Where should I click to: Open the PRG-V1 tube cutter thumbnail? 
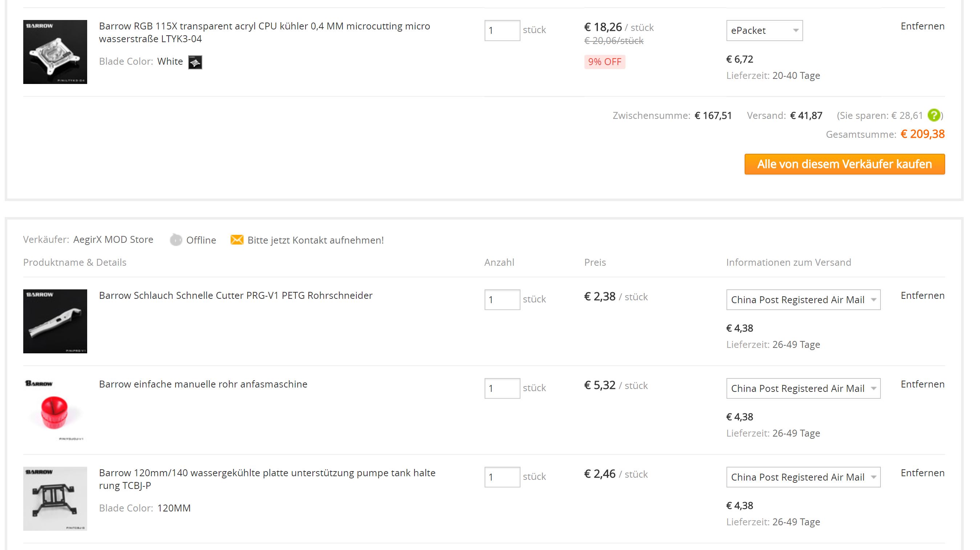55,321
